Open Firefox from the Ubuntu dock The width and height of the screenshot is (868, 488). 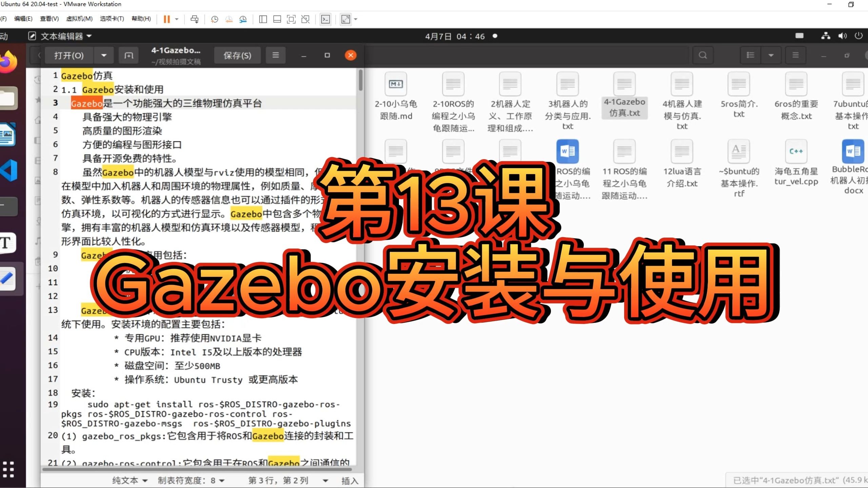tap(8, 62)
